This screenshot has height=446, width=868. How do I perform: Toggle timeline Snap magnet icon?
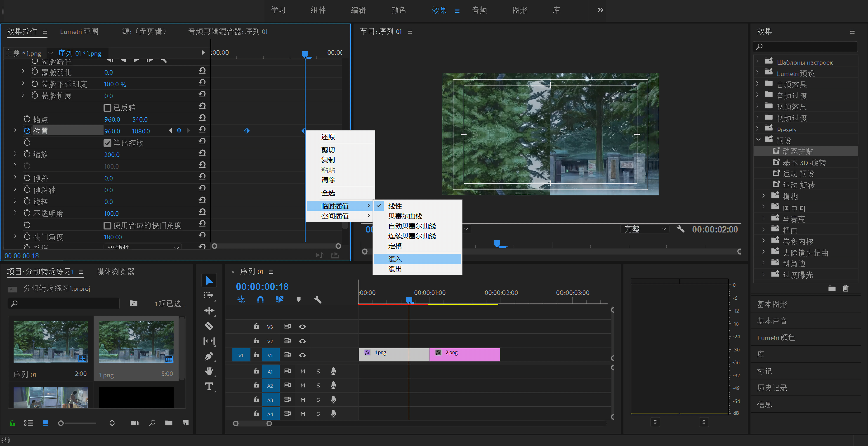(x=260, y=299)
